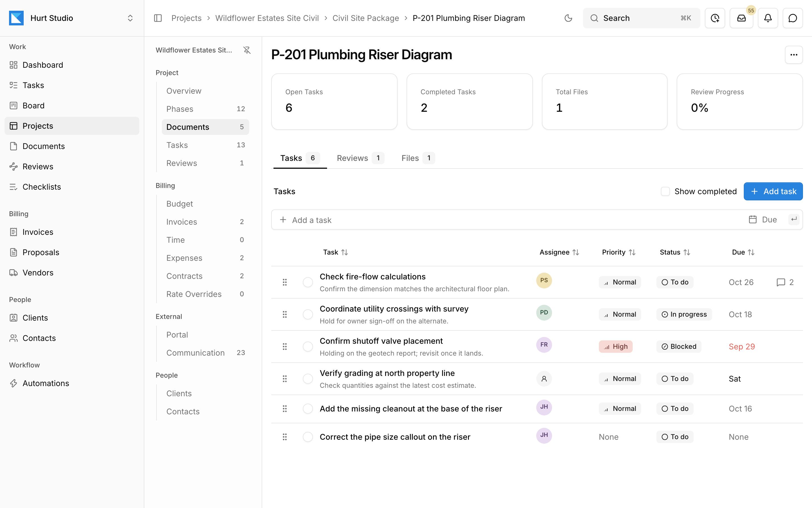This screenshot has width=812, height=508.
Task: Grab drag handle for Confirm shutoff valve placement
Action: 284,346
